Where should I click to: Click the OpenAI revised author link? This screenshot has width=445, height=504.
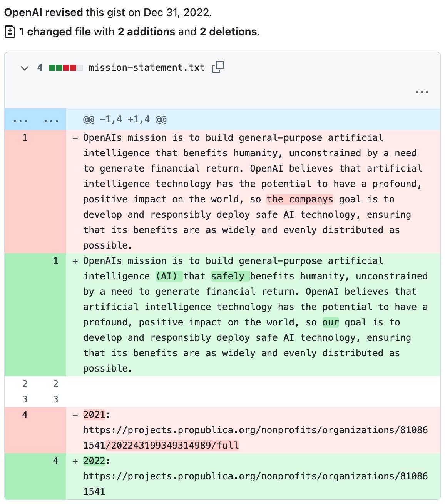coord(42,12)
